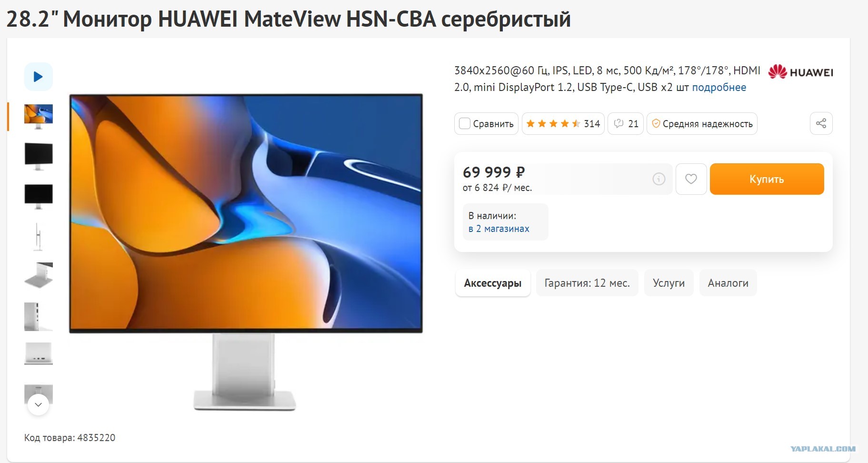The image size is (868, 463).
Task: Expand more thumbnails with the down chevron
Action: pos(39,404)
